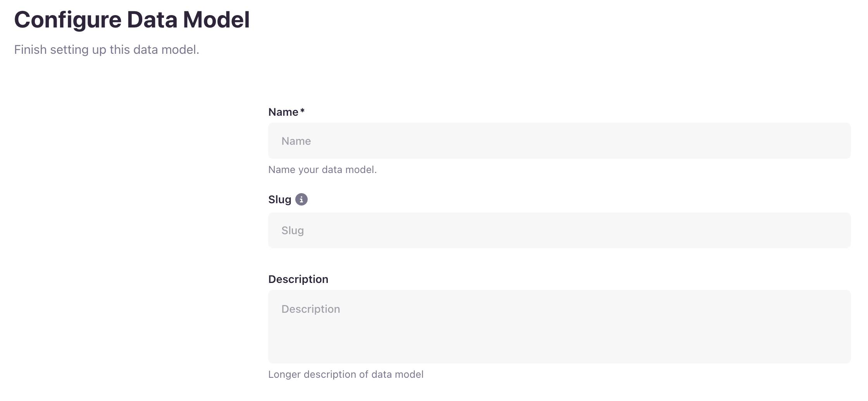Image resolution: width=868 pixels, height=401 pixels.
Task: Click the required asterisk beside Name
Action: (303, 111)
